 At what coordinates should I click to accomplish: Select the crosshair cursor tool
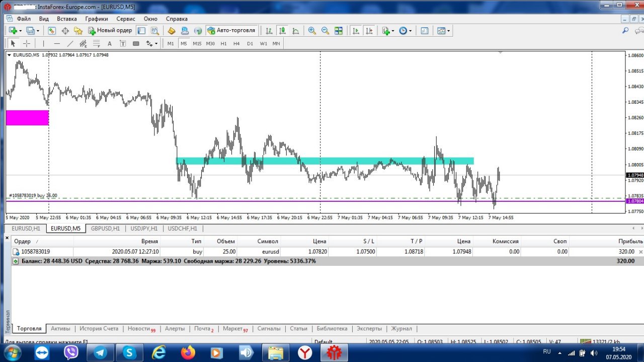click(x=27, y=44)
